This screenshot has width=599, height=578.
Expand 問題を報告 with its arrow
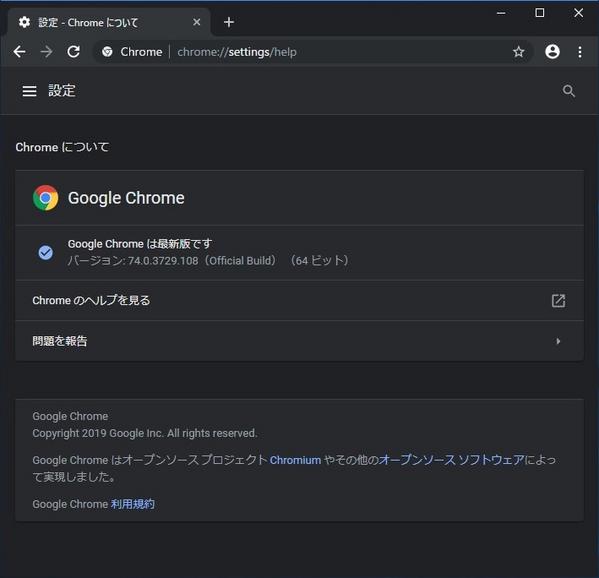[x=558, y=341]
